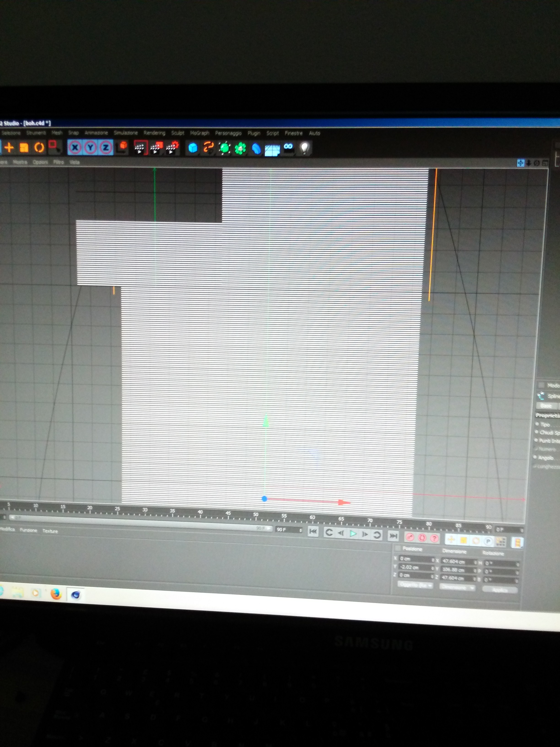Open the MoGraph menu
The image size is (560, 747).
point(199,133)
